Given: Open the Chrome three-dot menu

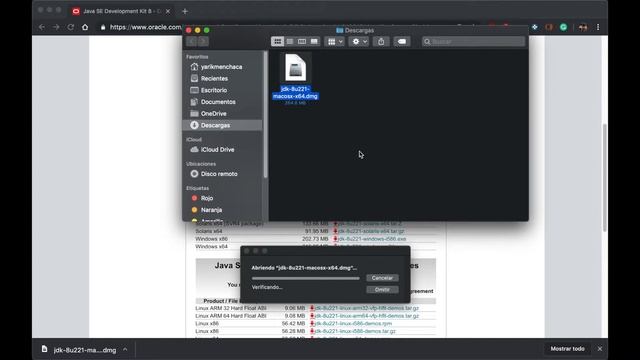Looking at the screenshot, I should click(598, 27).
